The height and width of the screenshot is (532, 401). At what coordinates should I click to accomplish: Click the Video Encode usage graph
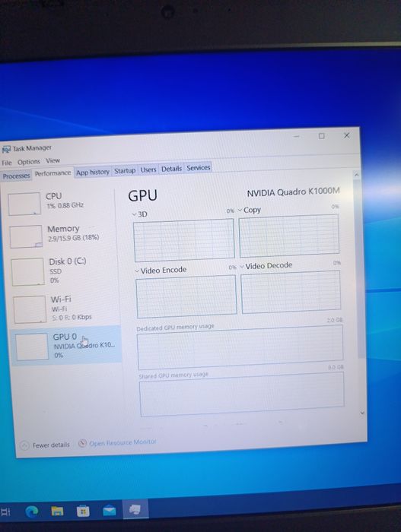point(186,296)
